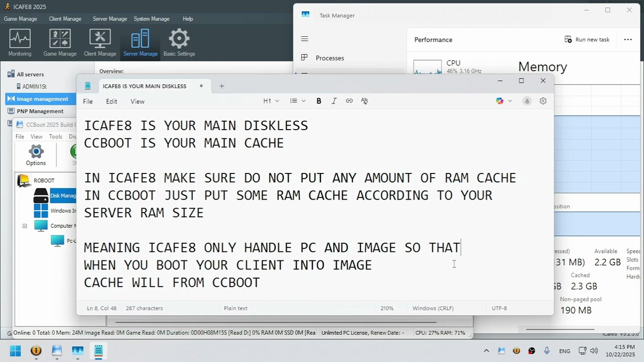Open Game Manage toolbar icon in ICAFE8

tap(60, 43)
